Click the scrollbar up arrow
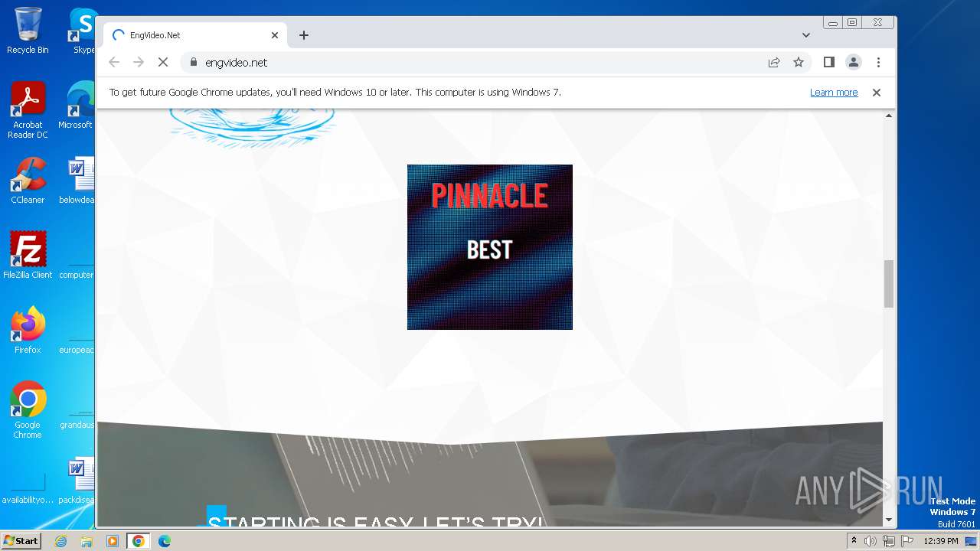The height and width of the screenshot is (551, 980). [x=889, y=116]
